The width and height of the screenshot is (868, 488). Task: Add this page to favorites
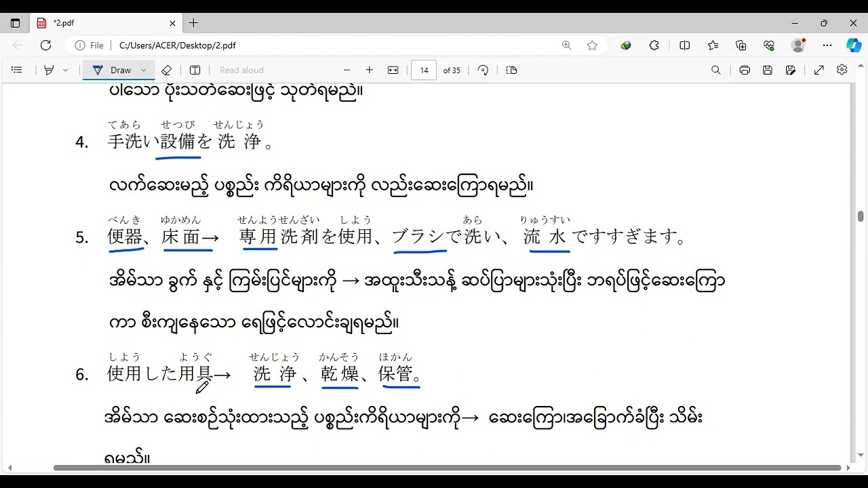592,45
